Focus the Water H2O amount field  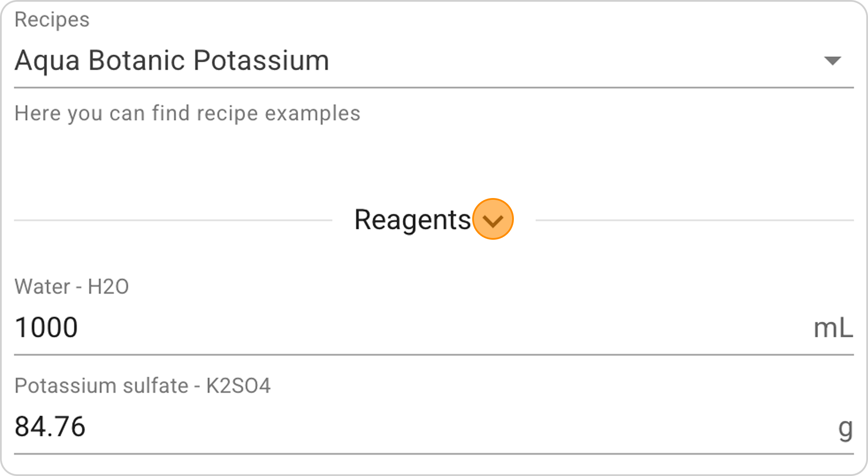coord(391,327)
